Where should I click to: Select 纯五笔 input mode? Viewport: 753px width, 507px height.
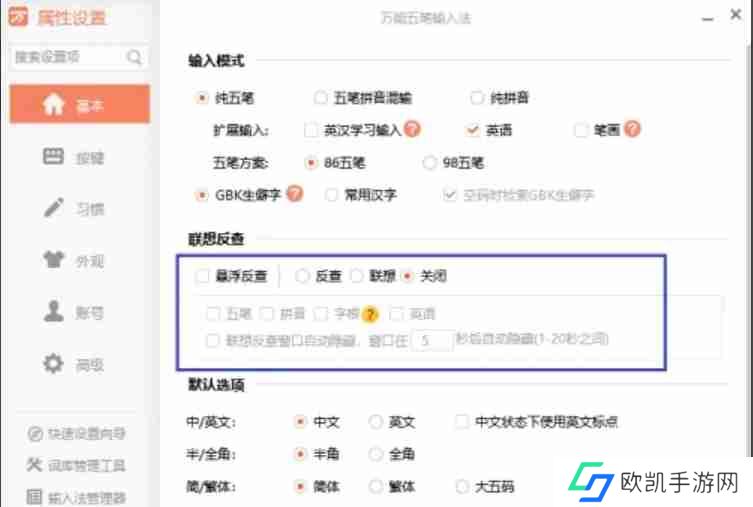pos(202,98)
